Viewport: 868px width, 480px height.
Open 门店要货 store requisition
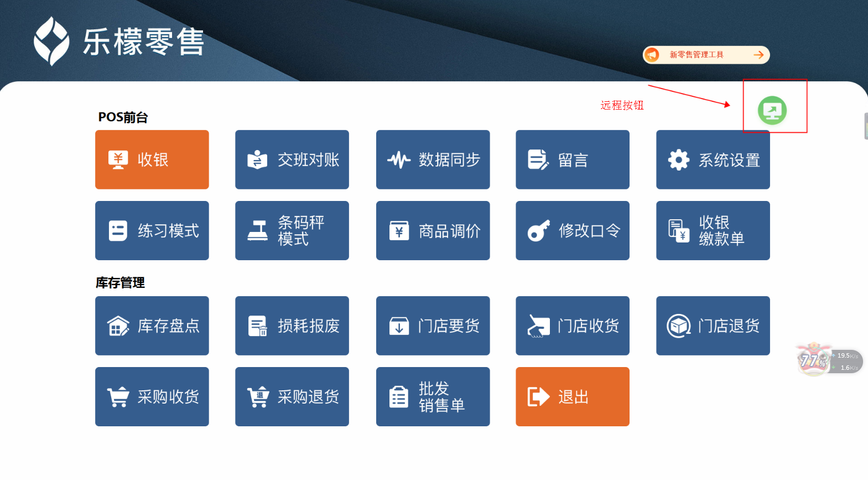(x=433, y=326)
